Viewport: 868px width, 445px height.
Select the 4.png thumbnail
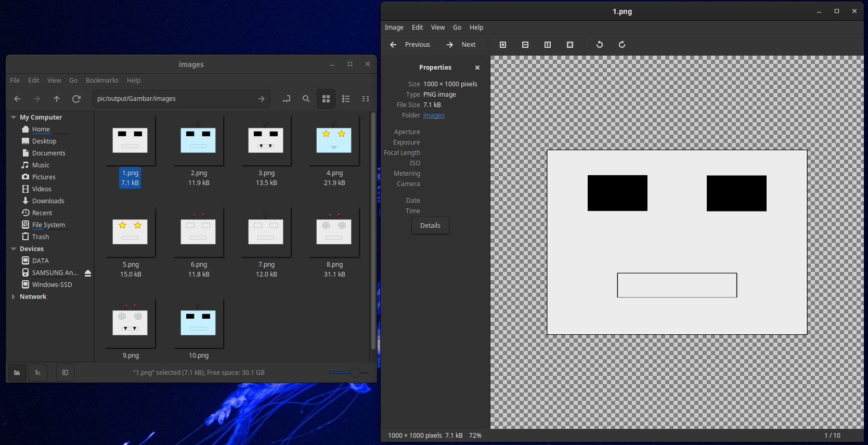334,140
